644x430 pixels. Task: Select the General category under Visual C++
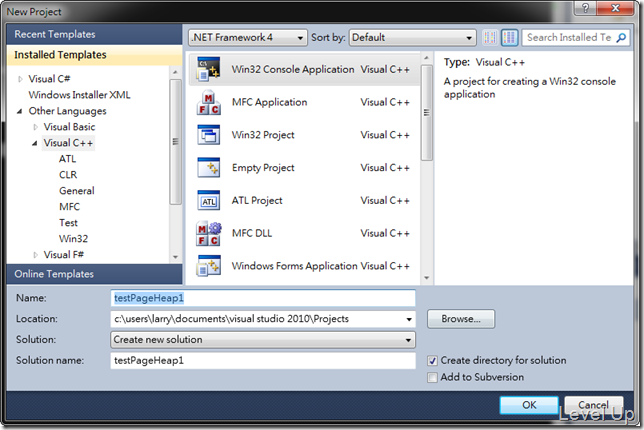coord(77,191)
